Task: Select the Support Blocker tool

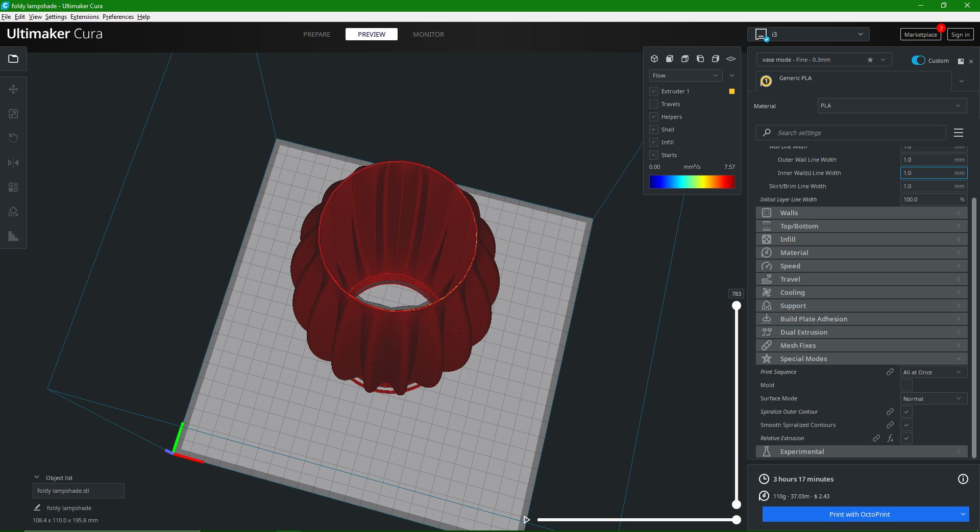Action: pos(13,212)
